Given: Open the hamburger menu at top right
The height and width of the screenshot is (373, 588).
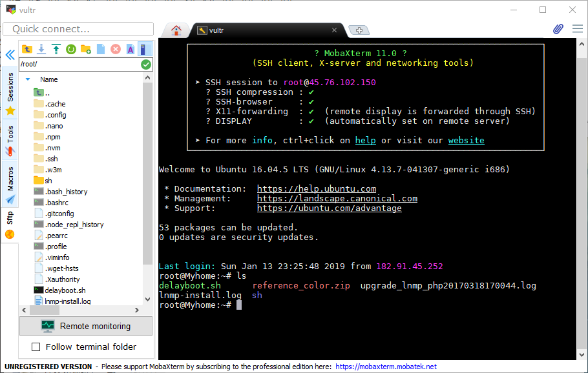Looking at the screenshot, I should pyautogui.click(x=577, y=29).
